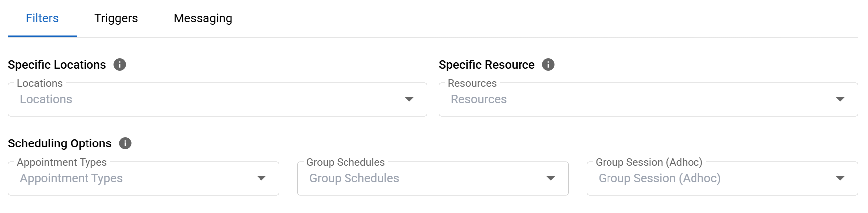The width and height of the screenshot is (868, 213).
Task: Expand the Group Session (Adhoc) dropdown arrow
Action: coord(840,178)
